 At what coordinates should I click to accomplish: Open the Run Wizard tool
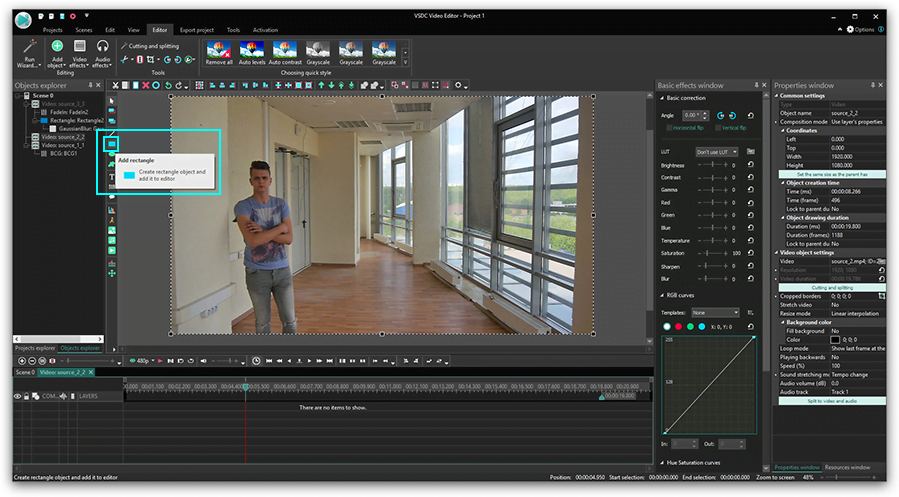point(29,53)
